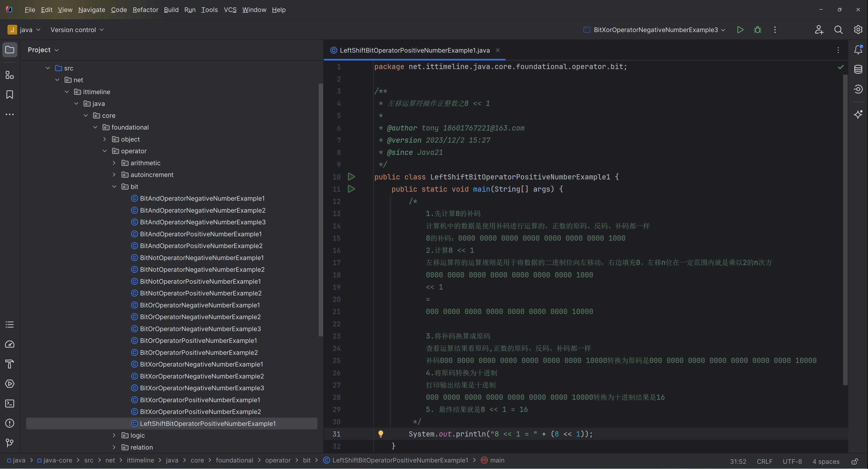Run BitXorOperatorNegativeNumberExample3 with green play button
Viewport: 868px width, 469px height.
pos(740,30)
